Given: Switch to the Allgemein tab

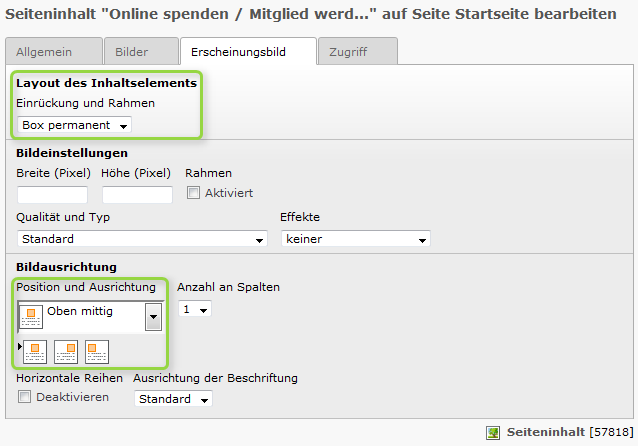Looking at the screenshot, I should pyautogui.click(x=53, y=51).
